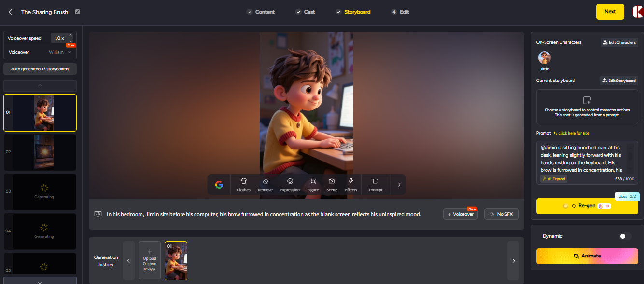Open Edit Characters
The image size is (644, 284).
[x=619, y=42]
